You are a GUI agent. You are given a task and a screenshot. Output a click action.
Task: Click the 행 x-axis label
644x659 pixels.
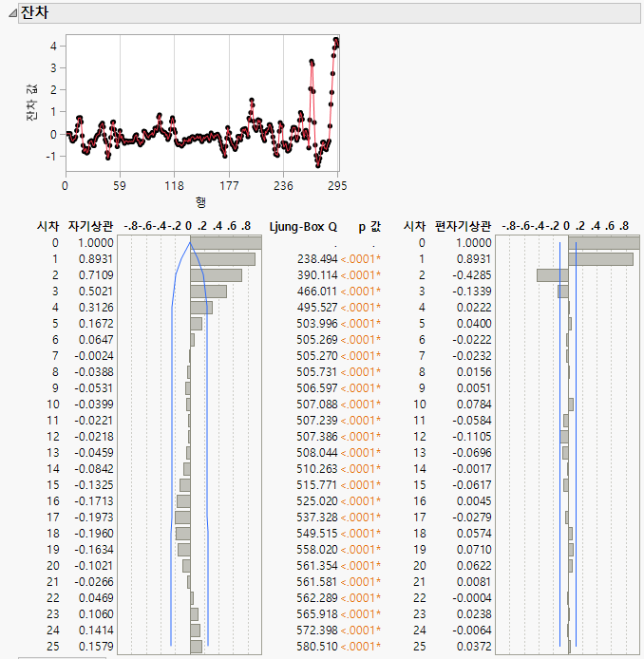point(201,202)
